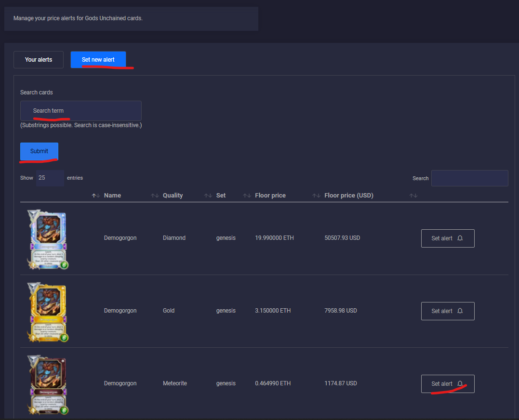Select the 3.150000 ETH floor price
The height and width of the screenshot is (420, 519).
(273, 311)
